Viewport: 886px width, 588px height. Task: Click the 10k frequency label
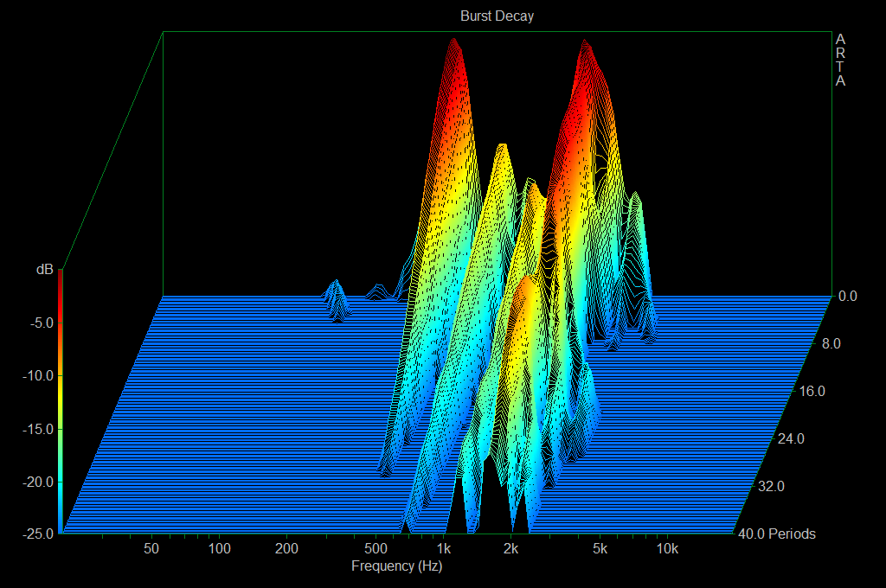tap(667, 548)
